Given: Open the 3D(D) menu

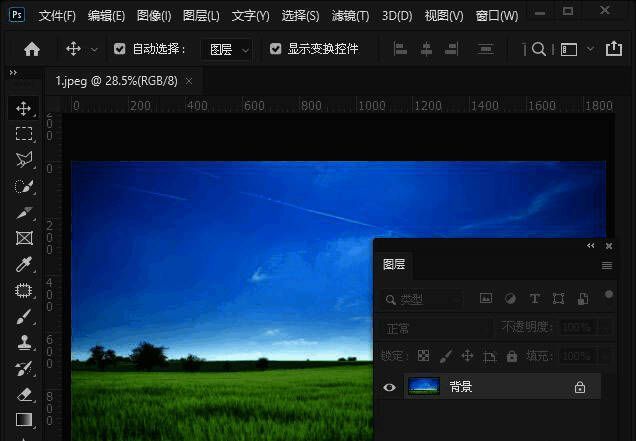Looking at the screenshot, I should 397,15.
